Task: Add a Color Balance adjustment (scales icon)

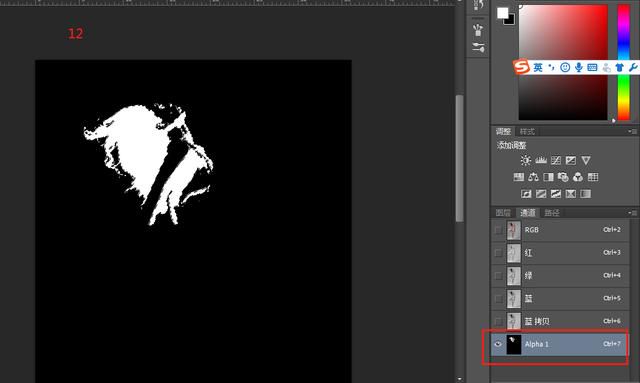Action: coord(533,177)
